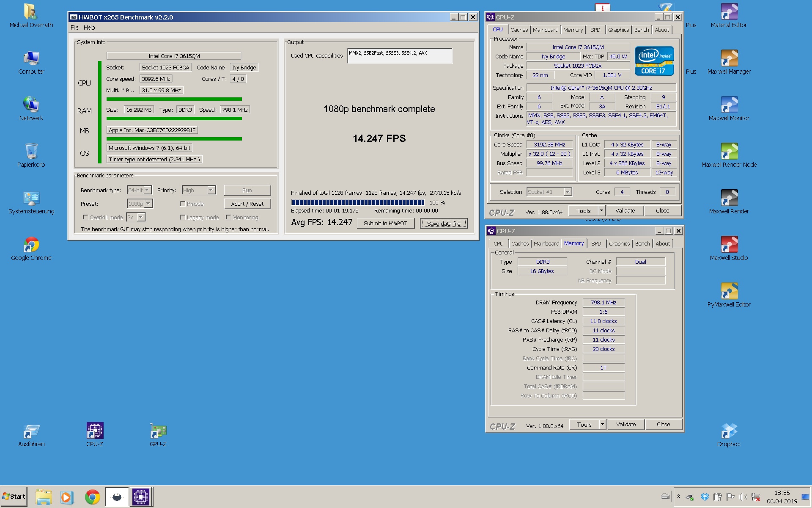812x508 pixels.
Task: Open the Preset 1080p dropdown
Action: pyautogui.click(x=140, y=204)
